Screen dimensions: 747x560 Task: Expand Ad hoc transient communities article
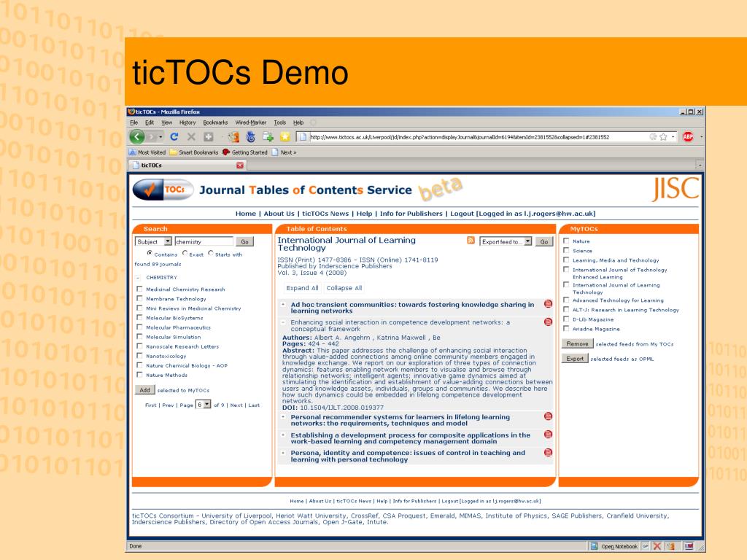pos(283,304)
